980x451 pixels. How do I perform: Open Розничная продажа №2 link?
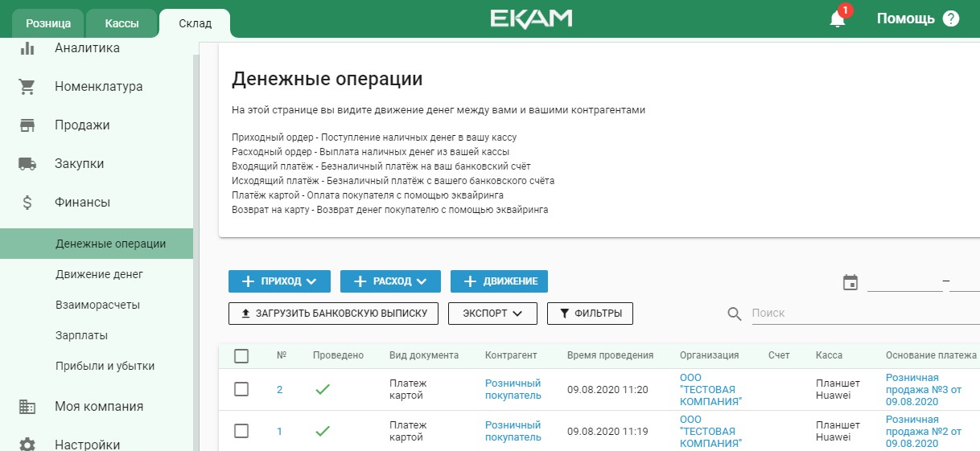pos(924,431)
